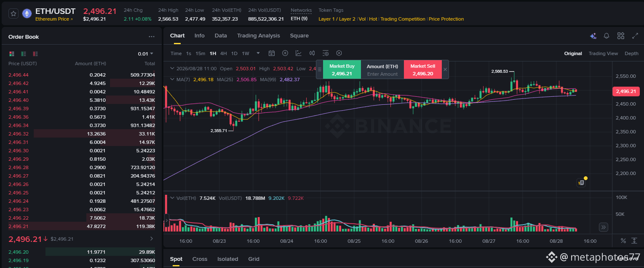Open the 0.01 price precision dropdown
The image size is (644, 268).
(146, 54)
